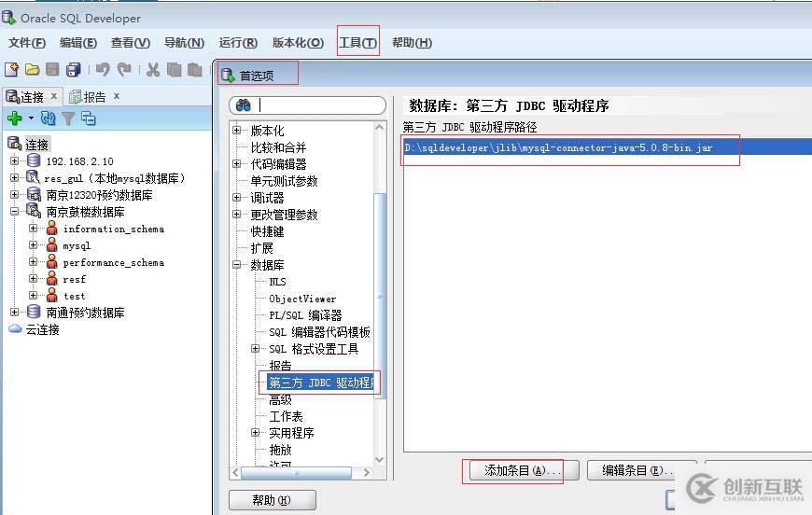Click the 帮助(H) button in Preferences
This screenshot has width=812, height=515.
tap(272, 500)
